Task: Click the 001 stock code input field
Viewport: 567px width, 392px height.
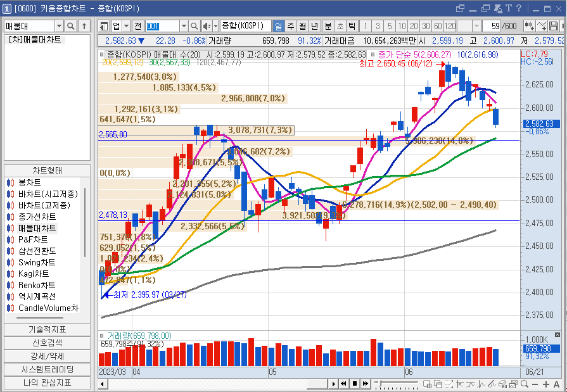Action: click(x=162, y=26)
